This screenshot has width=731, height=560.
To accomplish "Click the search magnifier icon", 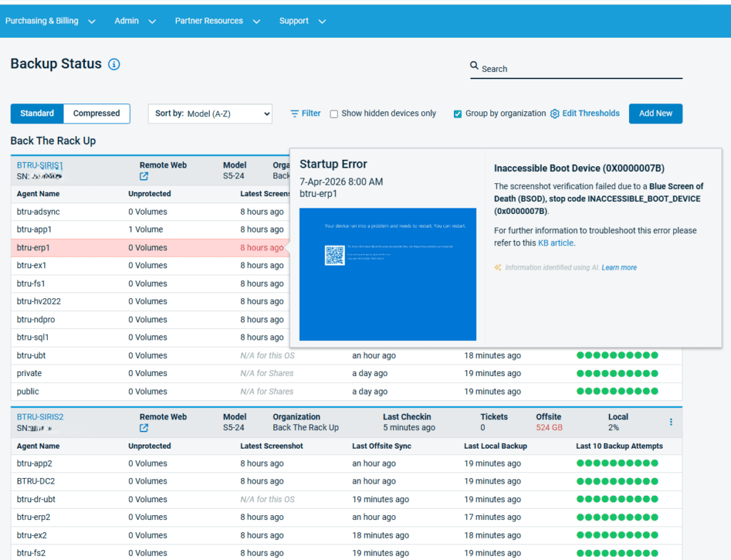I will click(474, 66).
